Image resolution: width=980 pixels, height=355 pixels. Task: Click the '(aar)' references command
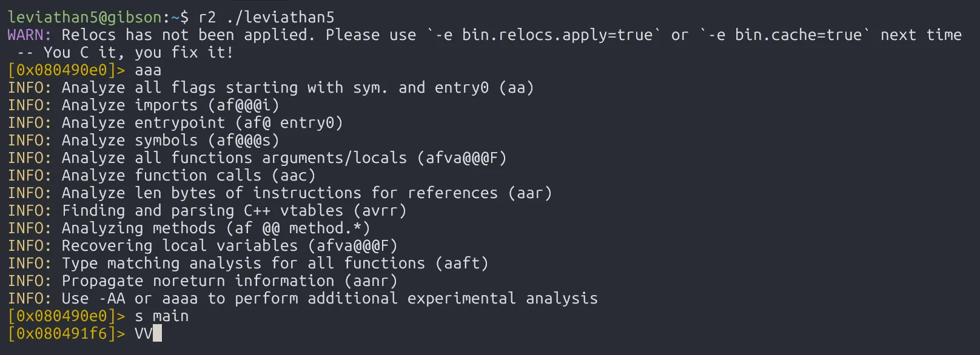530,193
